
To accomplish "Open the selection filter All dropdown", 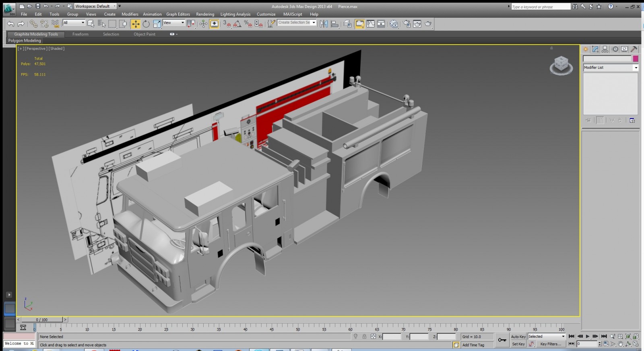I will tap(74, 23).
